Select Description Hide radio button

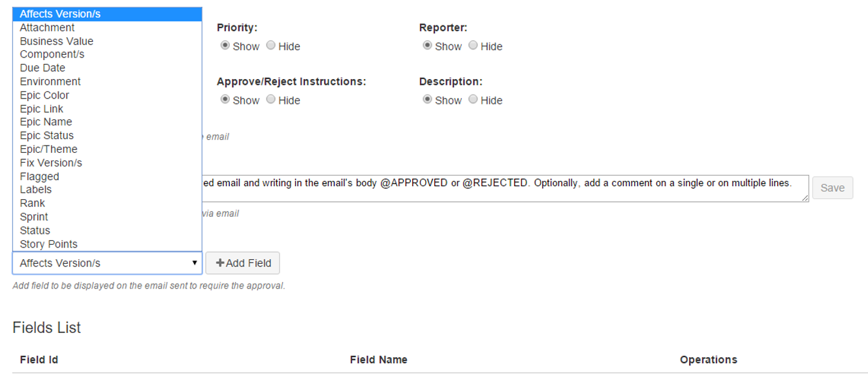[474, 99]
